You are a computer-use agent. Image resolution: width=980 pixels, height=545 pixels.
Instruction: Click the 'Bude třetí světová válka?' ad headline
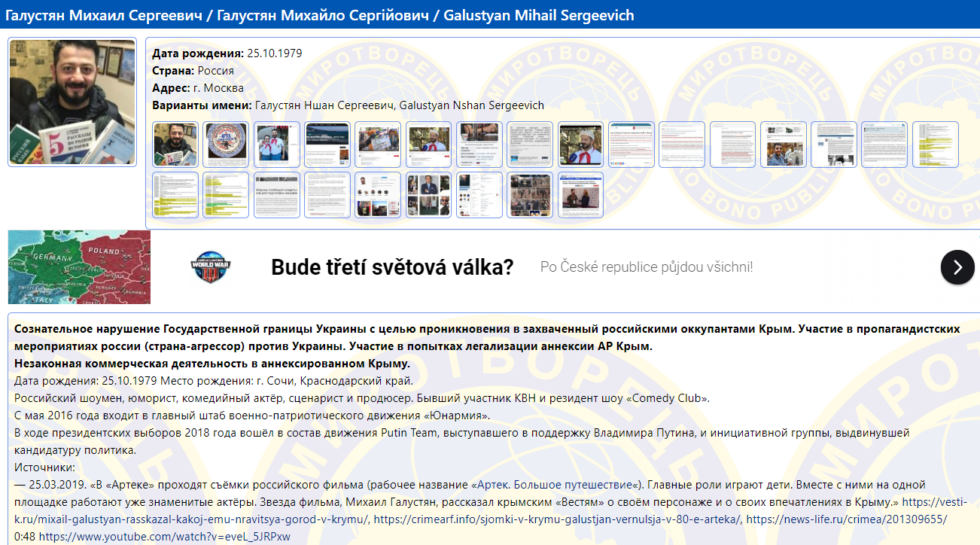point(392,267)
